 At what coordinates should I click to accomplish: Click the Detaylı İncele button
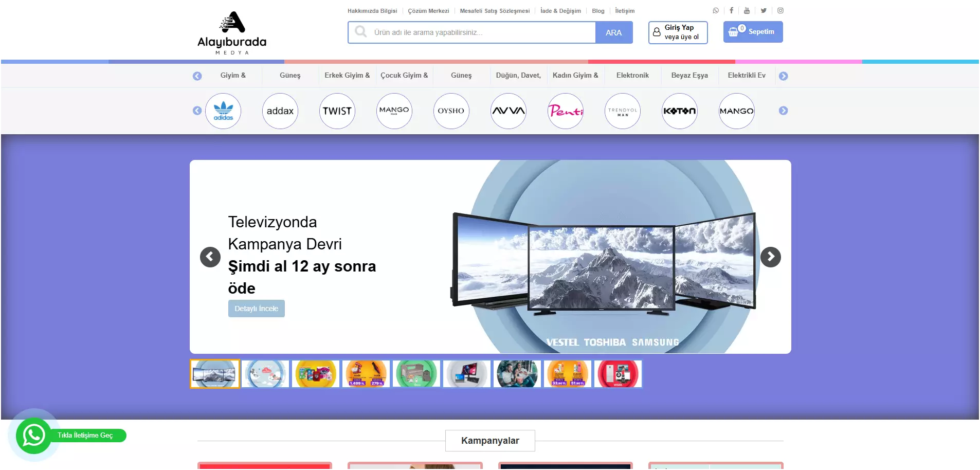(256, 309)
